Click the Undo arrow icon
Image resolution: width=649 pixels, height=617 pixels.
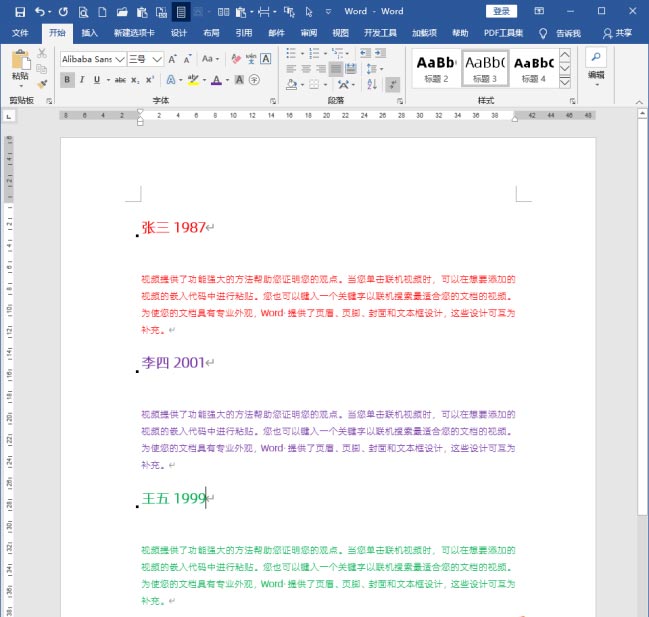[39, 12]
